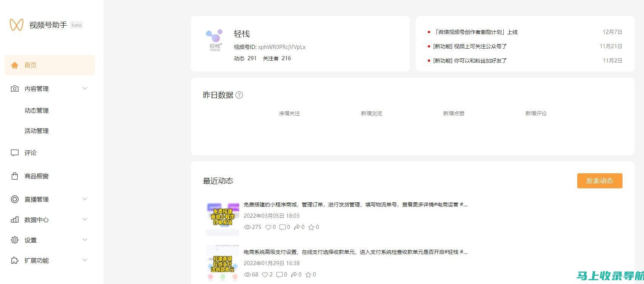
Task: Click the camera icon beside 内容管理
Action: 15,89
